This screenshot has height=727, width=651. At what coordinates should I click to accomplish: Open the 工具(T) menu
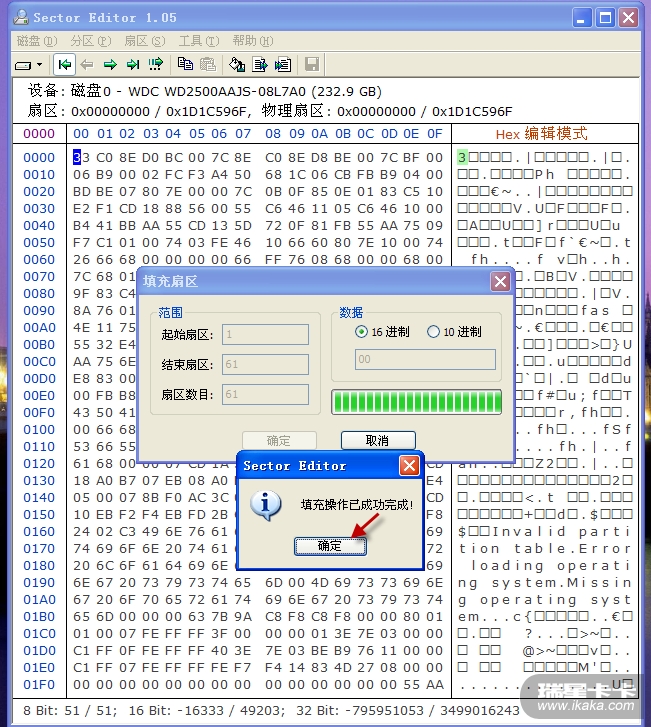point(198,41)
